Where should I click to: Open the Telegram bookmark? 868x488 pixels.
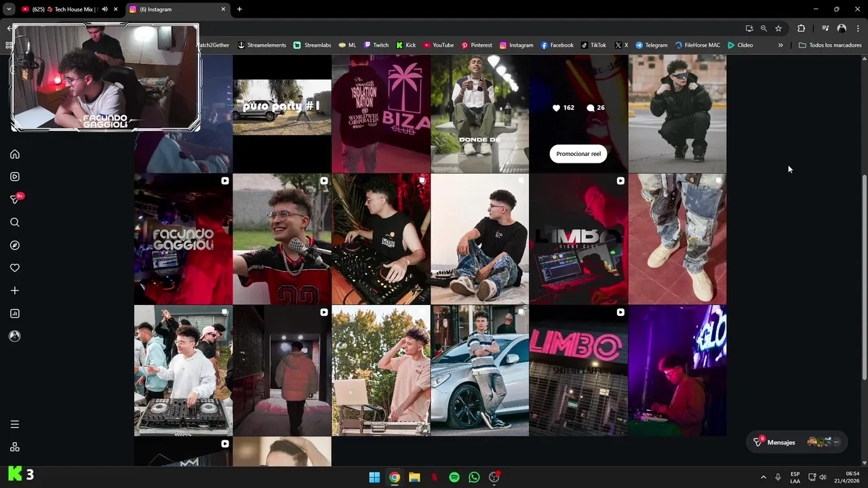click(652, 45)
